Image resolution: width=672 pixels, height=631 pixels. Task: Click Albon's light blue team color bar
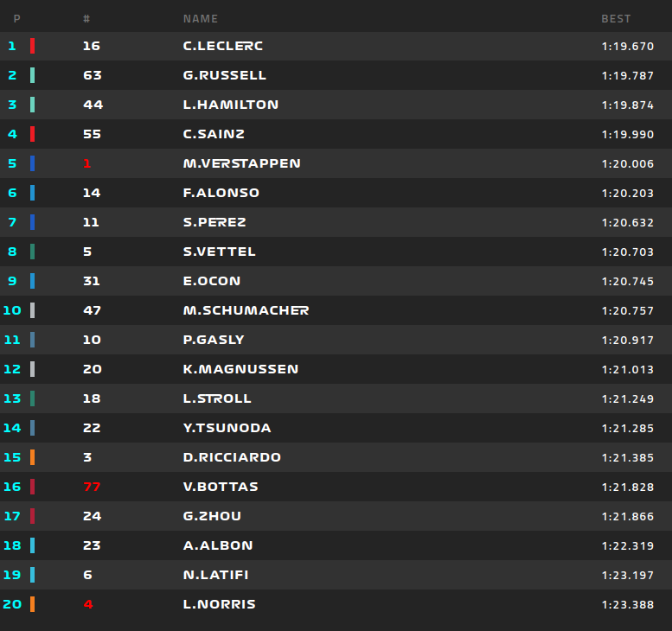pos(32,545)
